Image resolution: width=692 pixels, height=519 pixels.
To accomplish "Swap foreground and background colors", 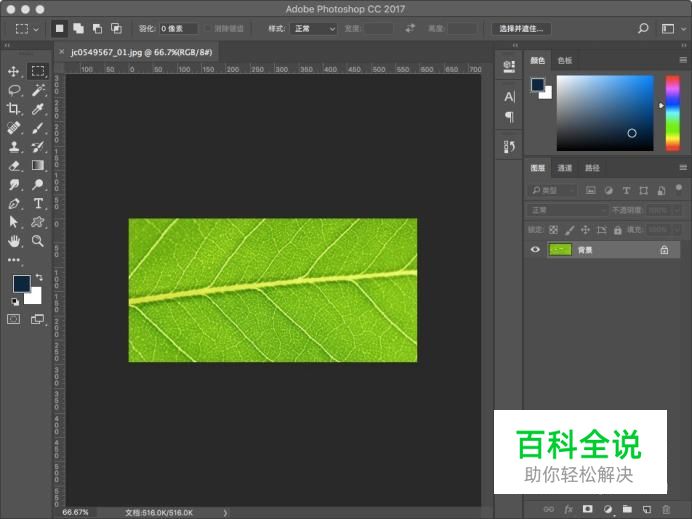I will tap(39, 277).
